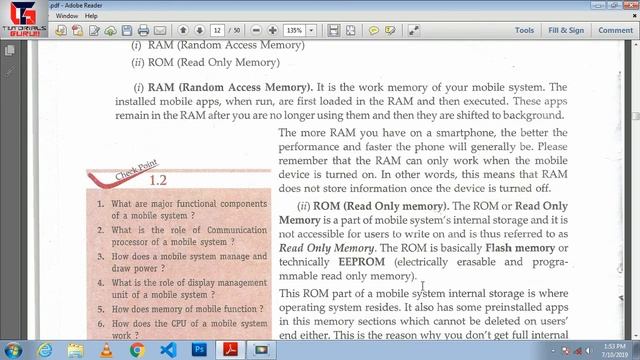This screenshot has height=360, width=640.
Task: Switch to read mode expand icon
Action: pos(413,31)
